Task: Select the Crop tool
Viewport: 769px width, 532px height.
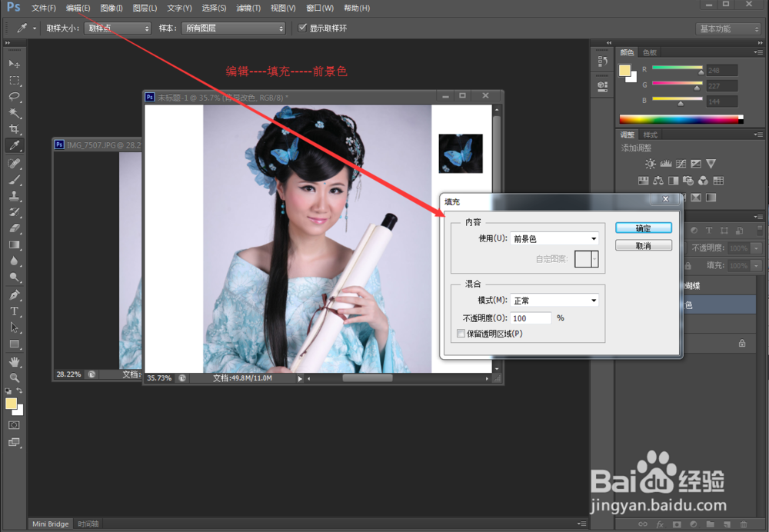Action: click(14, 128)
